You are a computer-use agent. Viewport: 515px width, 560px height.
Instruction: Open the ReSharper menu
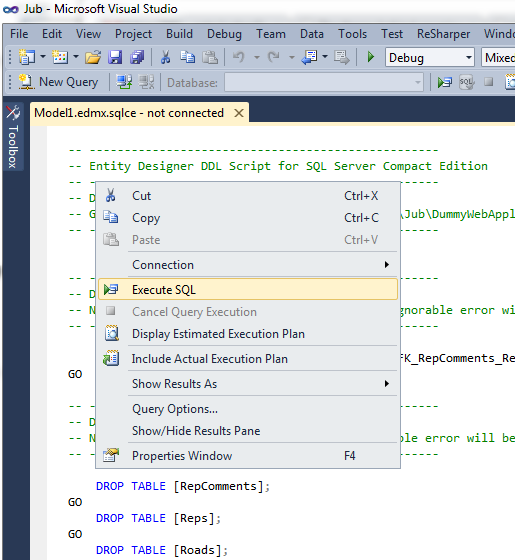tap(443, 34)
